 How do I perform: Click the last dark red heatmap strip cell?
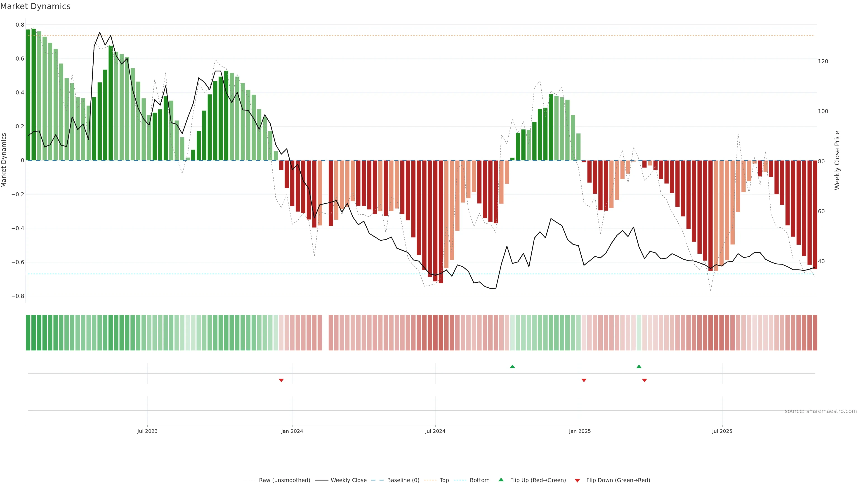coord(815,332)
